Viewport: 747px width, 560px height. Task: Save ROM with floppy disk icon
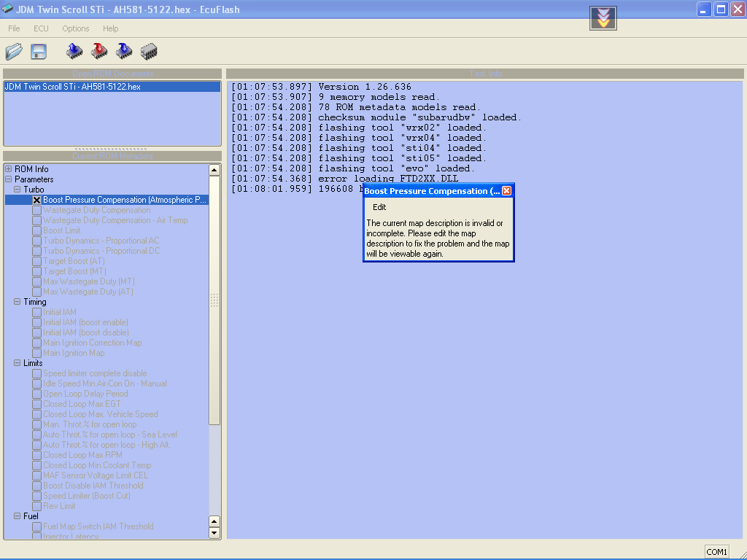[x=39, y=52]
